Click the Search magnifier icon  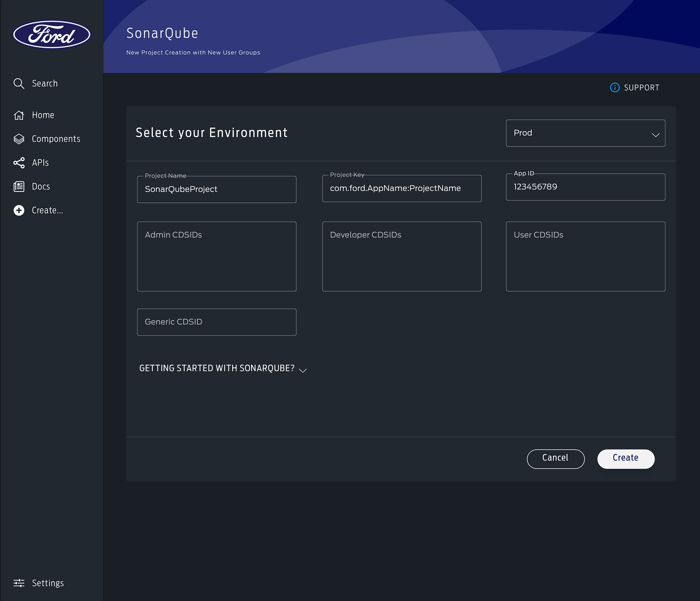click(19, 83)
